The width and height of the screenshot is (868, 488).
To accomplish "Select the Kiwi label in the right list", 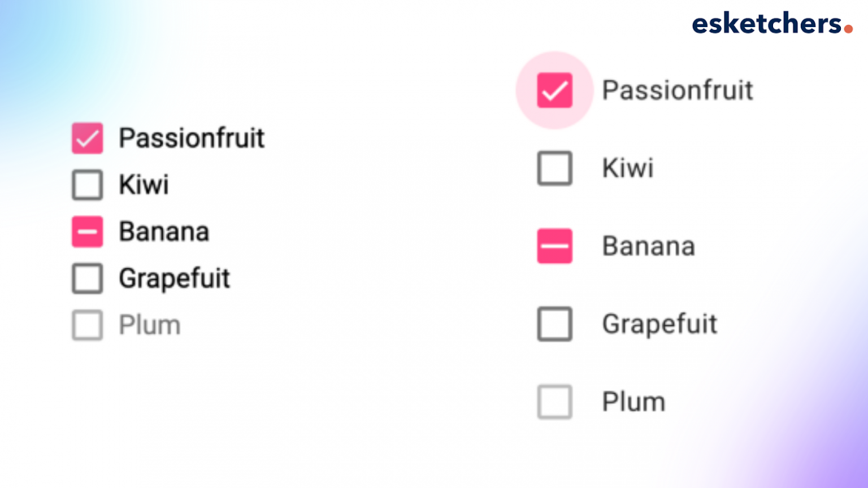I will 628,168.
